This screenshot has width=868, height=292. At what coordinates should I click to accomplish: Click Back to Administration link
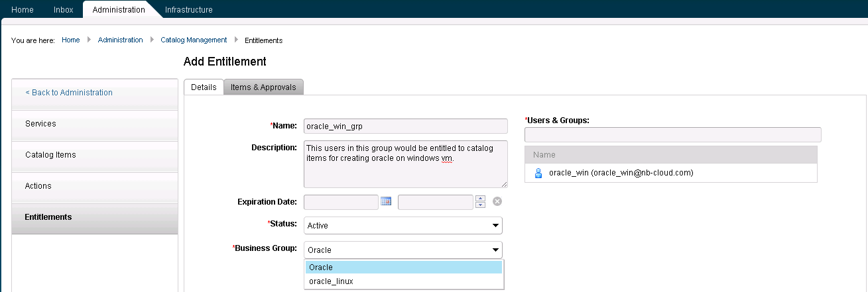(69, 93)
